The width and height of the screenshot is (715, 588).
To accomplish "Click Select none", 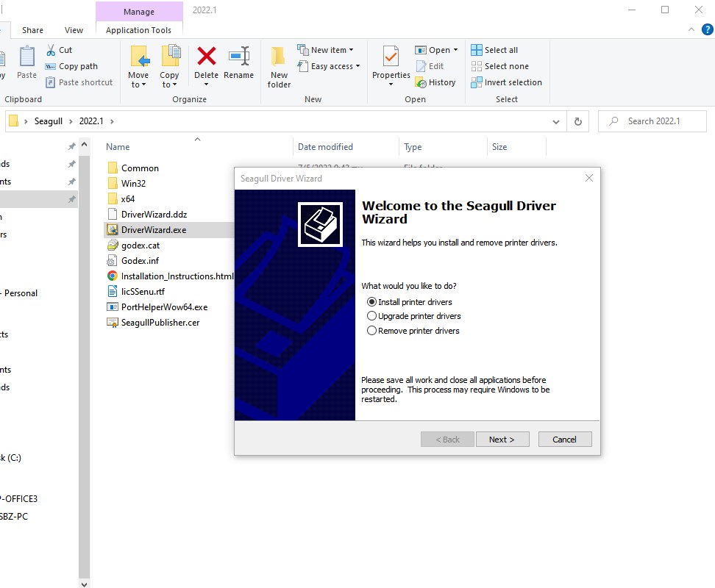I will (x=499, y=66).
